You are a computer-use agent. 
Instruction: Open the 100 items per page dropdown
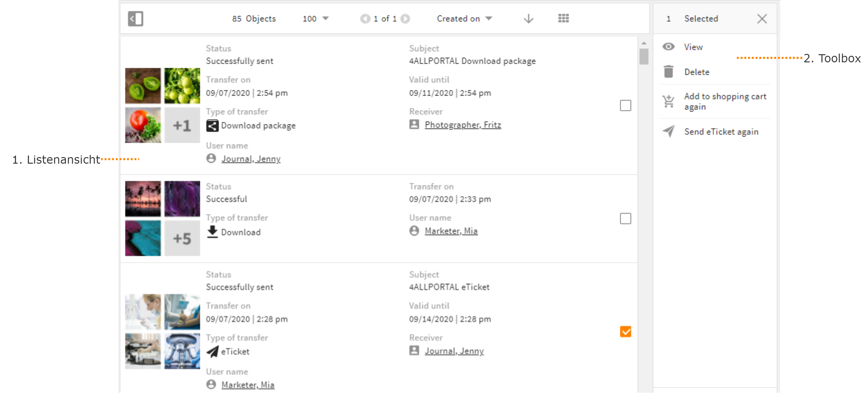click(x=315, y=19)
